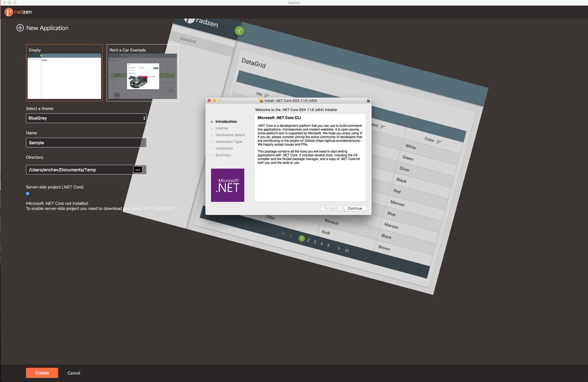The image size is (588, 382).
Task: Click the orange Create button
Action: click(42, 373)
